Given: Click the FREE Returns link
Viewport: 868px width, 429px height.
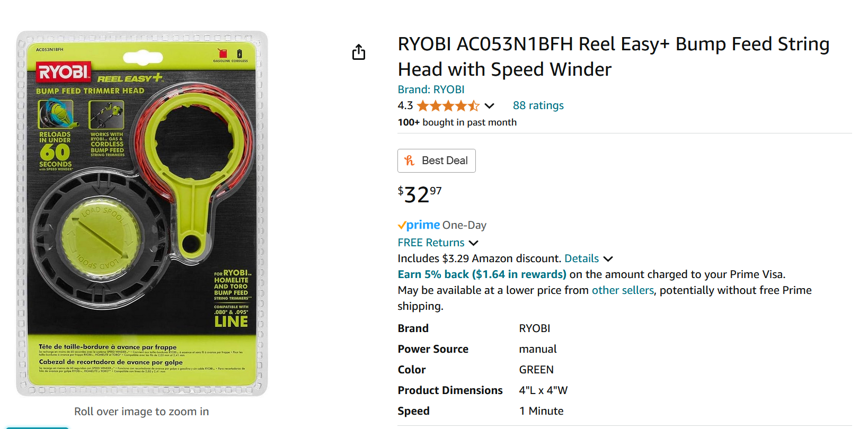Looking at the screenshot, I should (431, 243).
